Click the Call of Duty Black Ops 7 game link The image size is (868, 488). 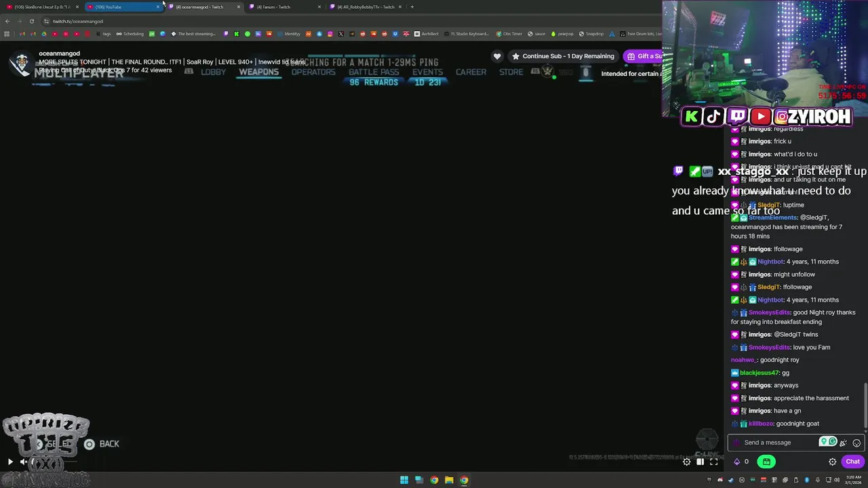pos(90,70)
